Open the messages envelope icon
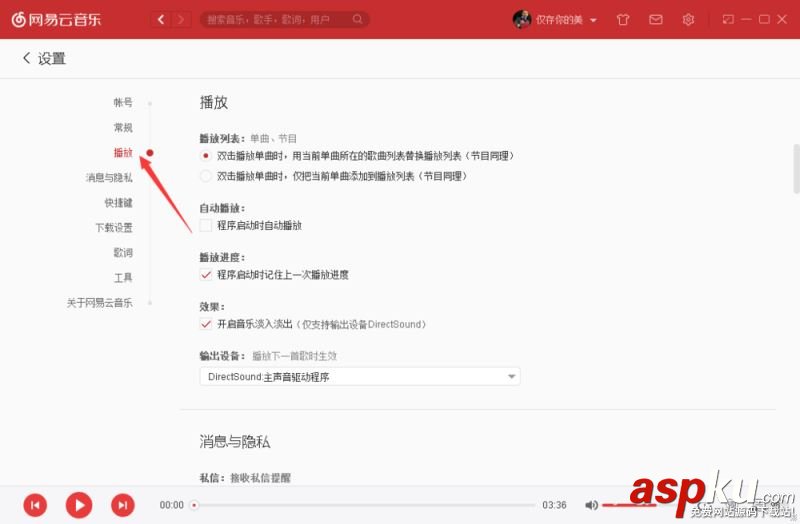Image resolution: width=800 pixels, height=524 pixels. [x=656, y=19]
